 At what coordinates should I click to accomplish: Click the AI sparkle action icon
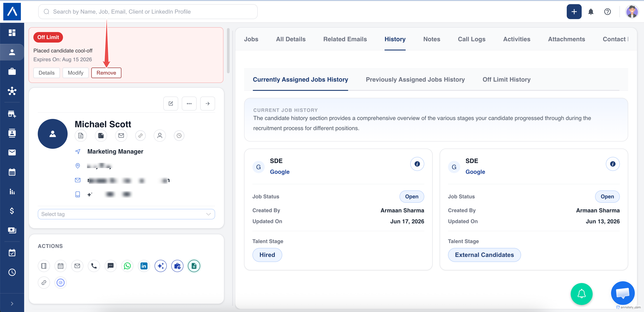(x=161, y=266)
